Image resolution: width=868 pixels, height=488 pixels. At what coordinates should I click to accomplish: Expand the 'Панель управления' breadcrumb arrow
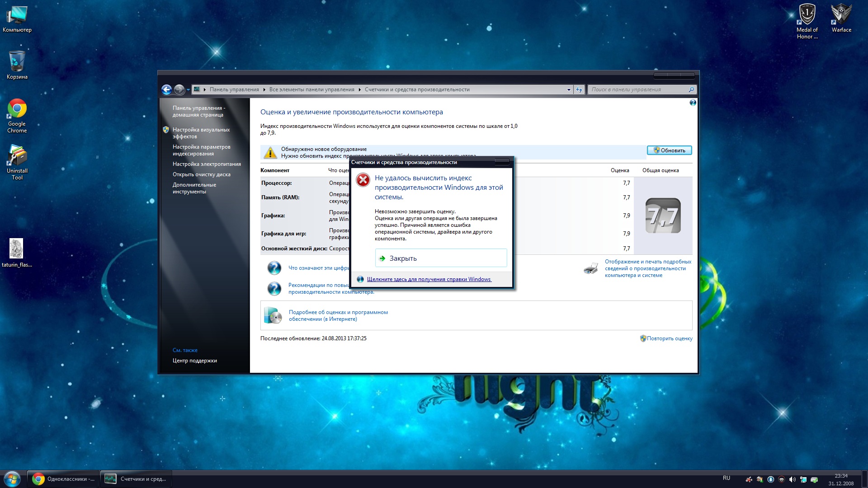click(264, 89)
